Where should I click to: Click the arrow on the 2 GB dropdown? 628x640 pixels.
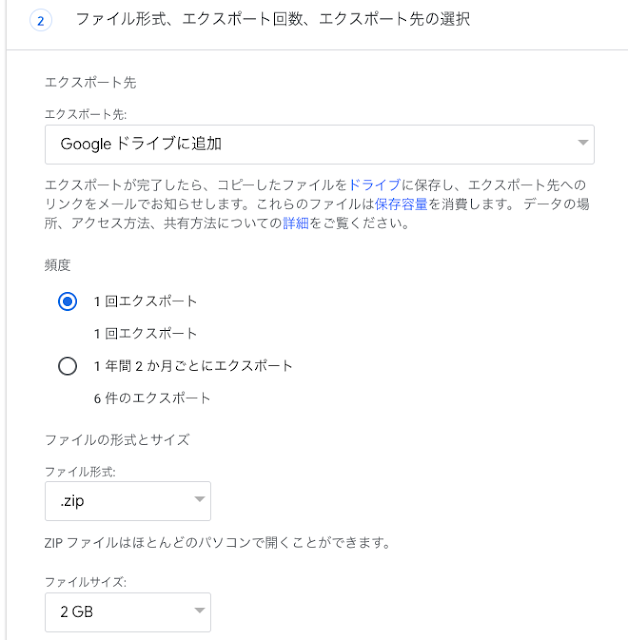tap(199, 610)
